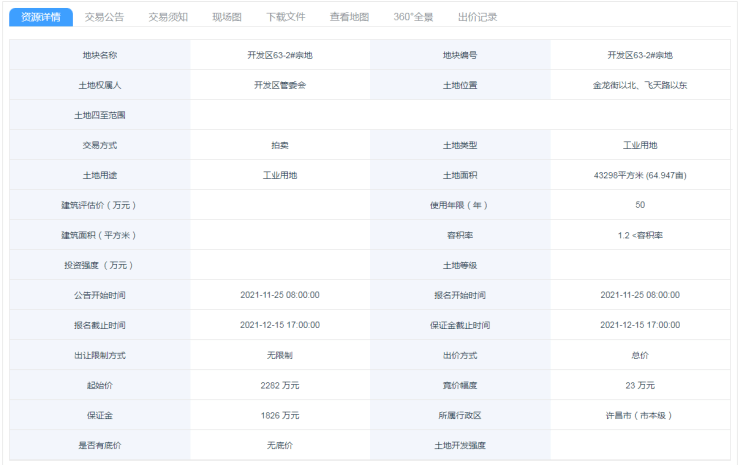Click the 交易方式 value 拍卖
Viewport: 740px width, 465px height.
[279, 145]
